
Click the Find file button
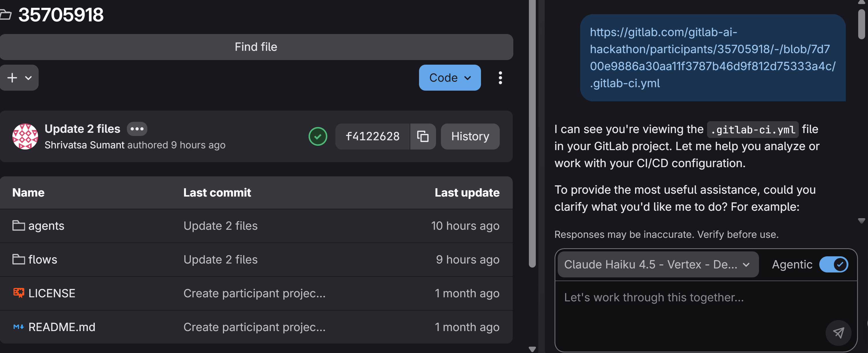256,47
